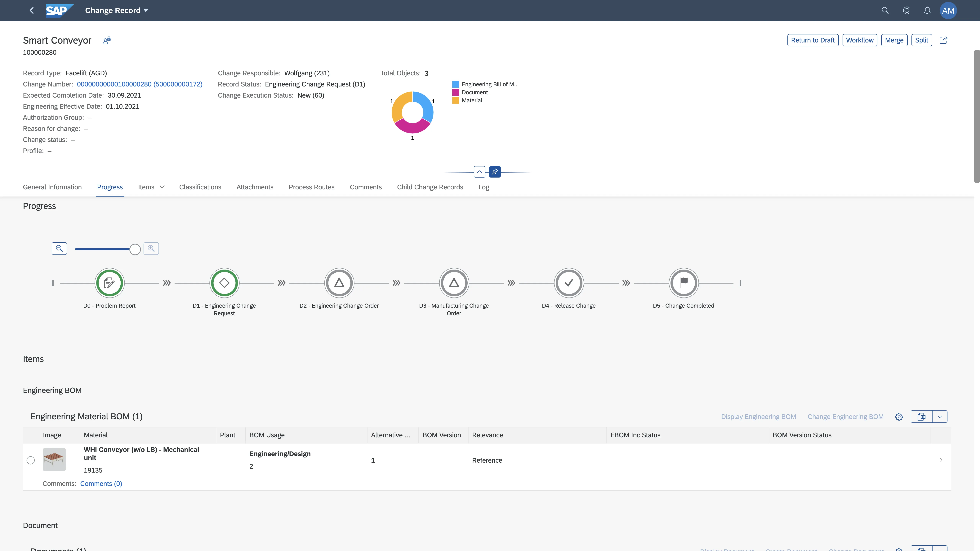980x551 pixels.
Task: Click the share record icon
Action: click(x=943, y=40)
